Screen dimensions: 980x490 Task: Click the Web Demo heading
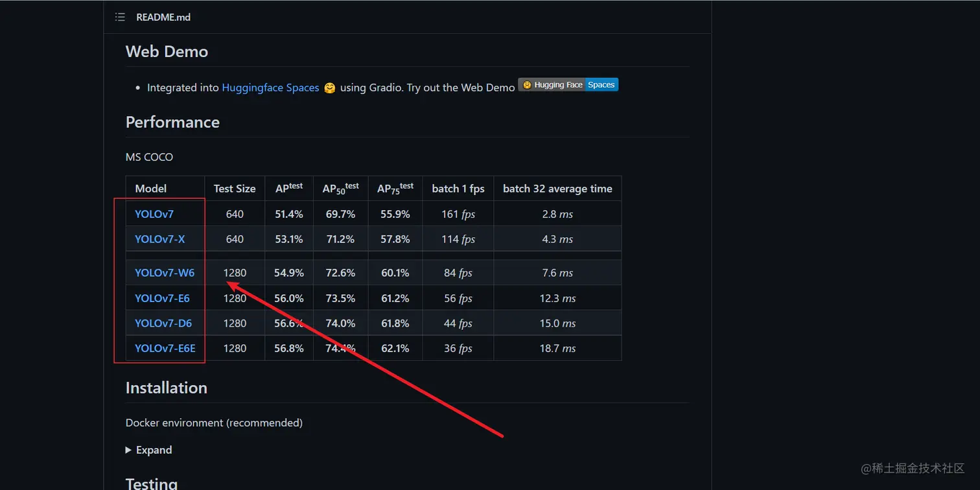[167, 51]
